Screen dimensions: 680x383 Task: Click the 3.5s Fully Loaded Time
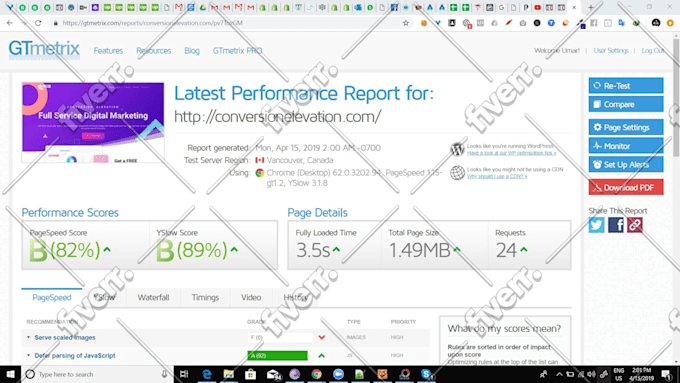tap(313, 250)
